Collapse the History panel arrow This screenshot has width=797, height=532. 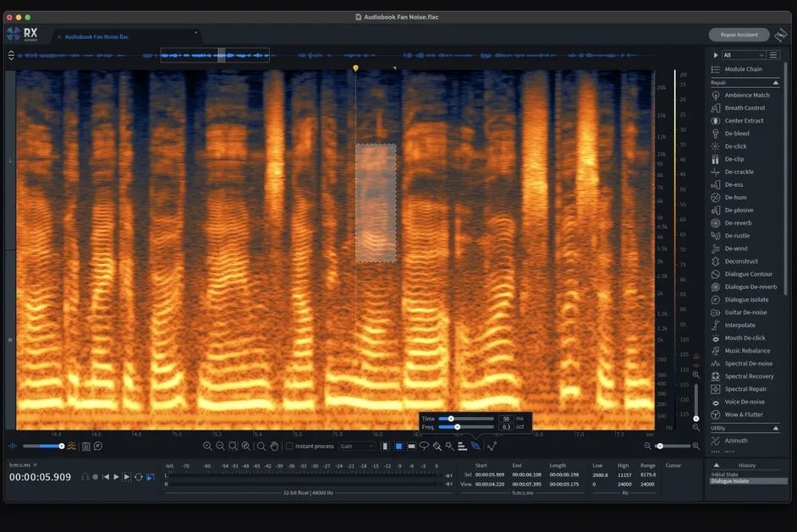click(x=716, y=465)
